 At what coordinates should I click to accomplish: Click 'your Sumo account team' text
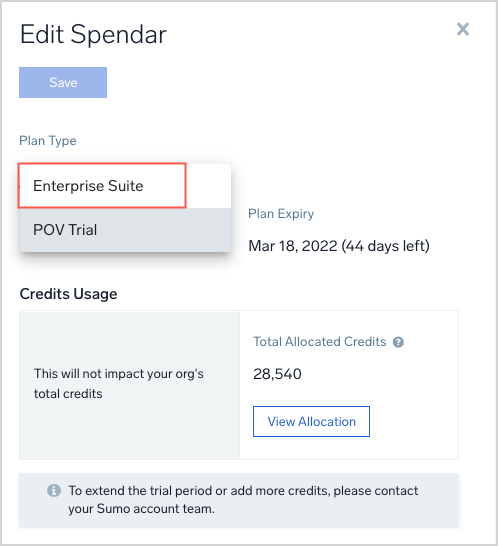pyautogui.click(x=141, y=509)
